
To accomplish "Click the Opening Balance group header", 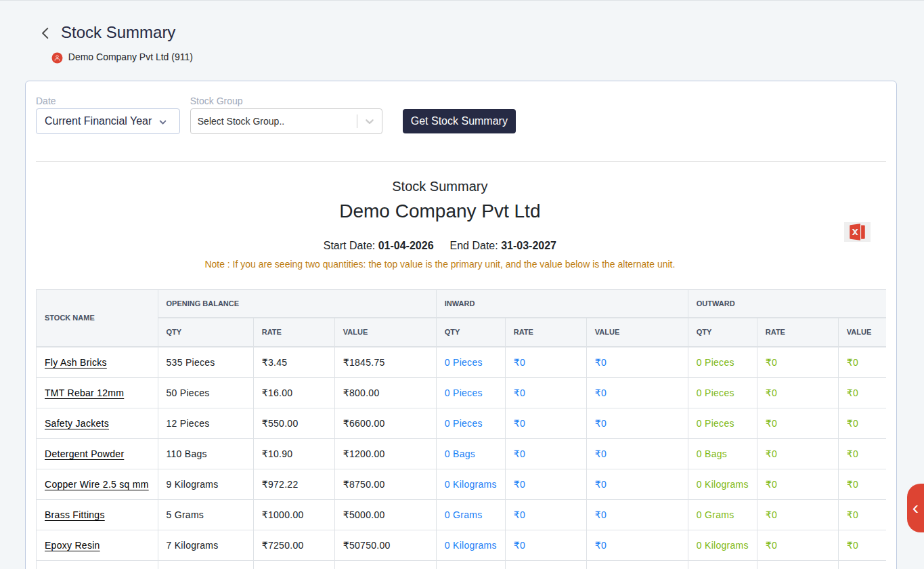I will [x=297, y=303].
